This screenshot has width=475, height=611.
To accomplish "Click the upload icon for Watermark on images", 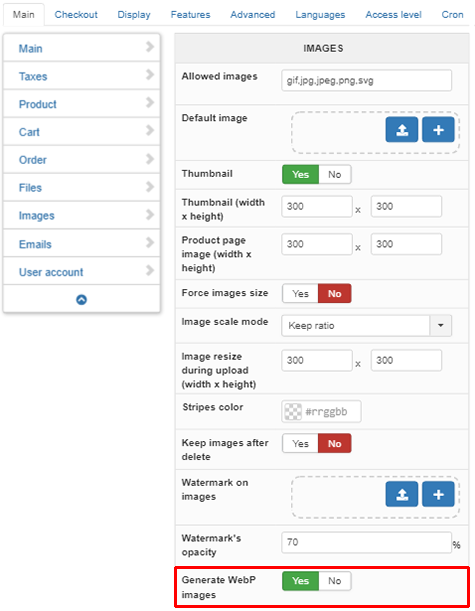I will click(x=402, y=494).
